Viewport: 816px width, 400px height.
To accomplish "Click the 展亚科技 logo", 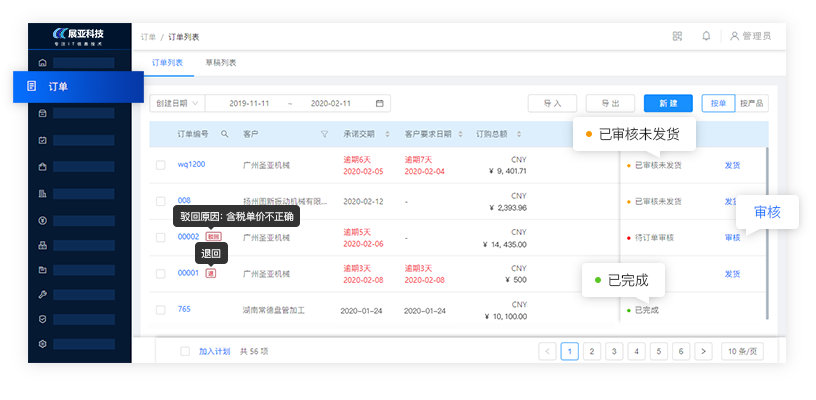I will pos(79,35).
